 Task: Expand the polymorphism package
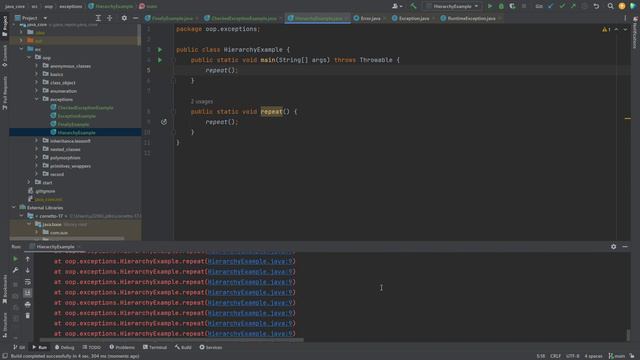(x=36, y=158)
